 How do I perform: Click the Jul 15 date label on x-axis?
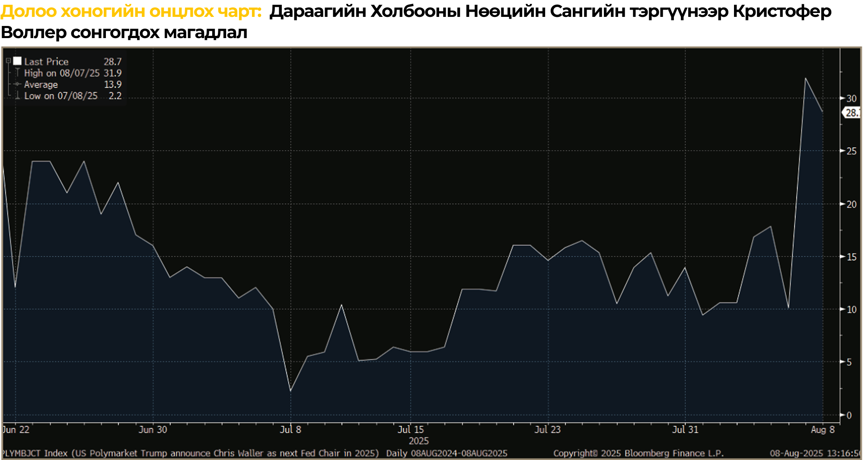point(411,430)
